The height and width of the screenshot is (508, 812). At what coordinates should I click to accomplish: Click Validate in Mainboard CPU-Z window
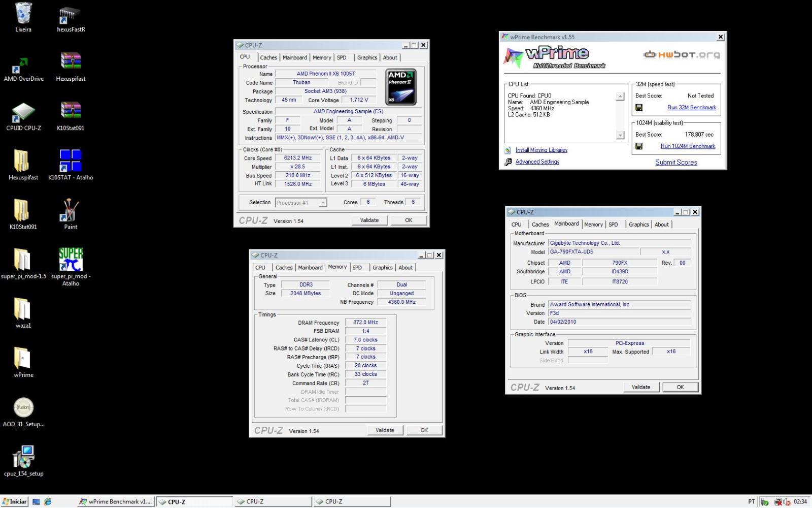click(x=641, y=387)
